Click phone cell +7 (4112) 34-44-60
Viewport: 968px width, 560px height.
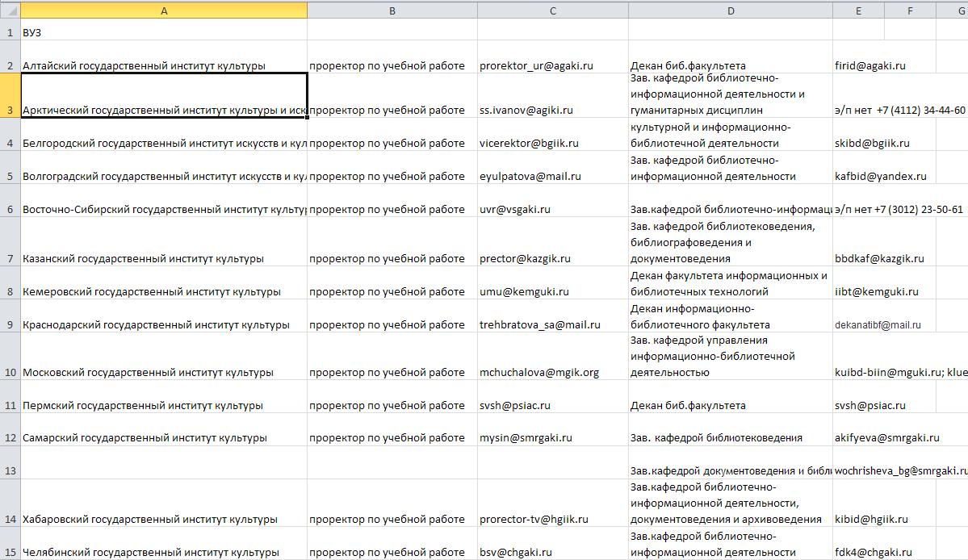pyautogui.click(x=899, y=110)
